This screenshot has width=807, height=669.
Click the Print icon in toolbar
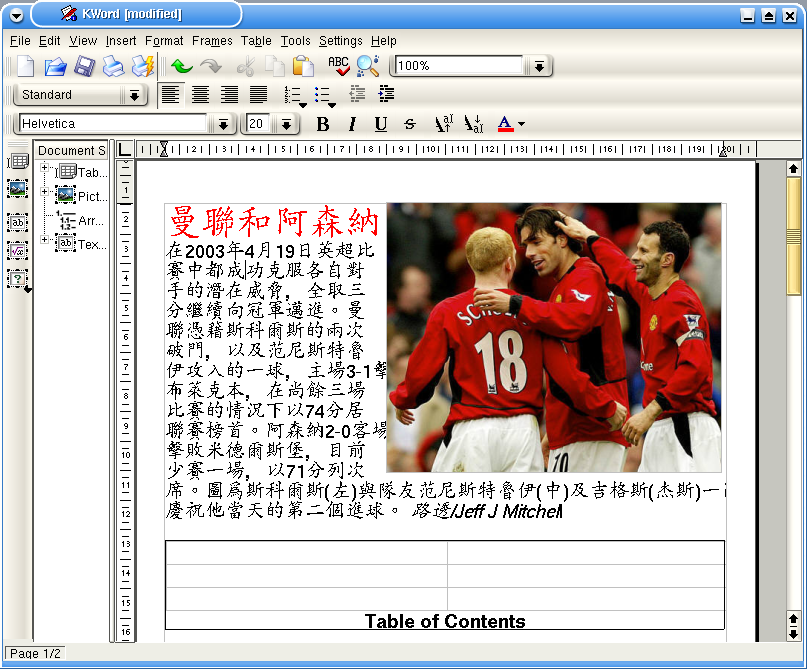pos(113,66)
